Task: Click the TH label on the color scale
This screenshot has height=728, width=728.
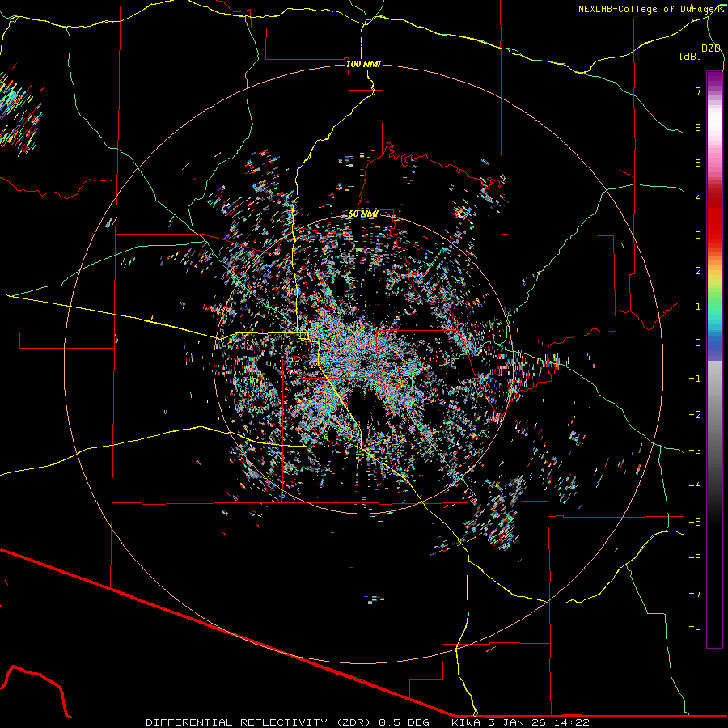Action: coord(695,630)
